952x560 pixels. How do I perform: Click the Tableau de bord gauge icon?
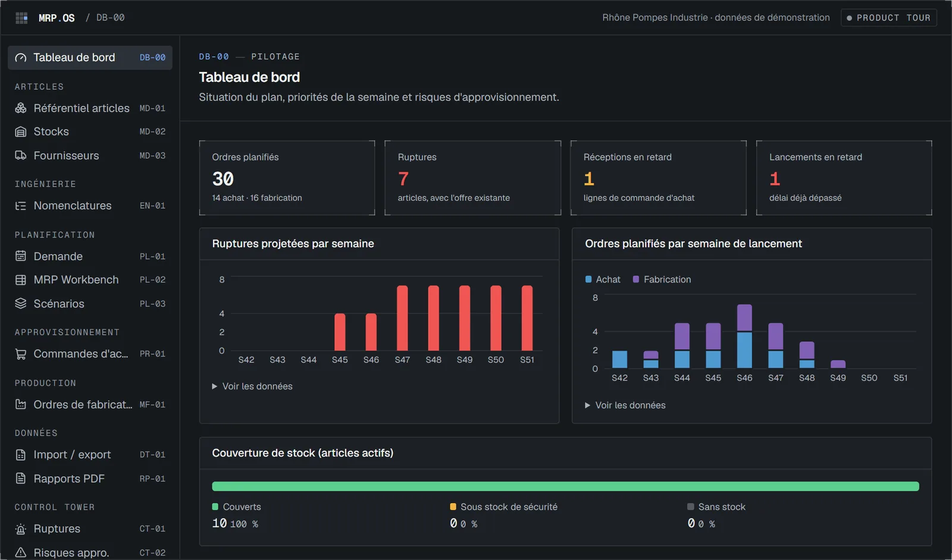pyautogui.click(x=21, y=58)
